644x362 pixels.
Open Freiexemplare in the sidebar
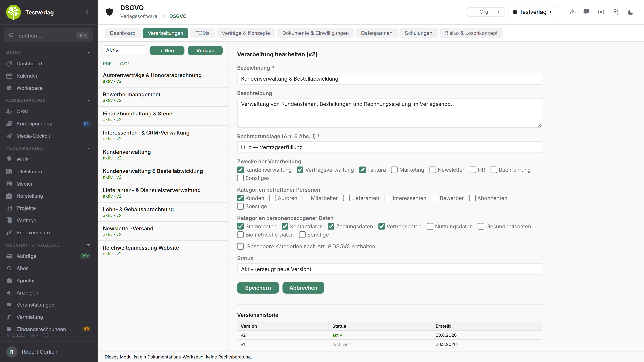(48, 233)
